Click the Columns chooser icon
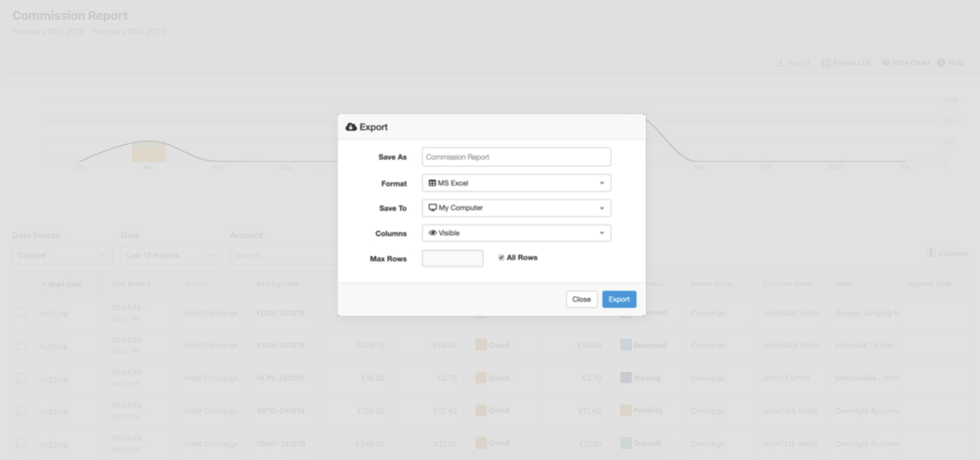980x460 pixels. coord(931,253)
